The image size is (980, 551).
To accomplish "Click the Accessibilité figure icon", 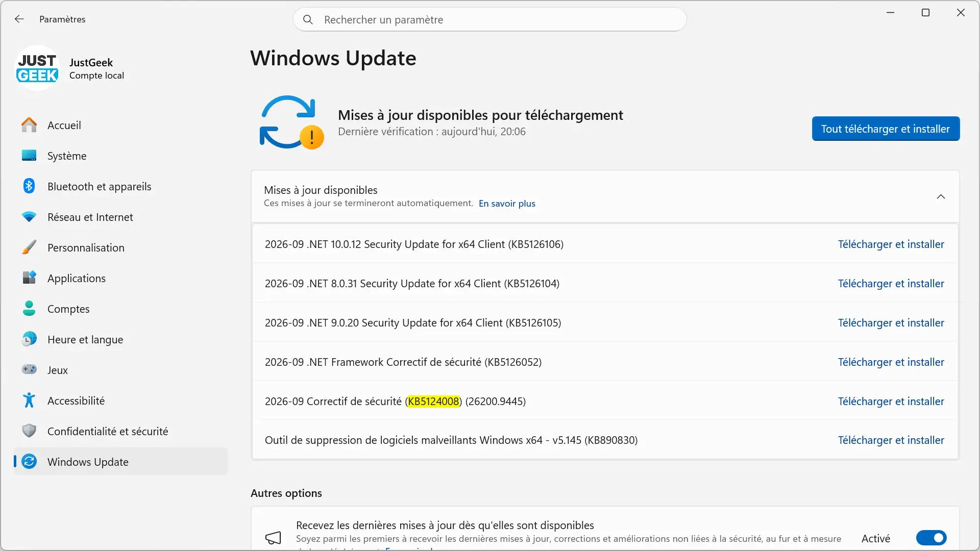I will [x=29, y=400].
